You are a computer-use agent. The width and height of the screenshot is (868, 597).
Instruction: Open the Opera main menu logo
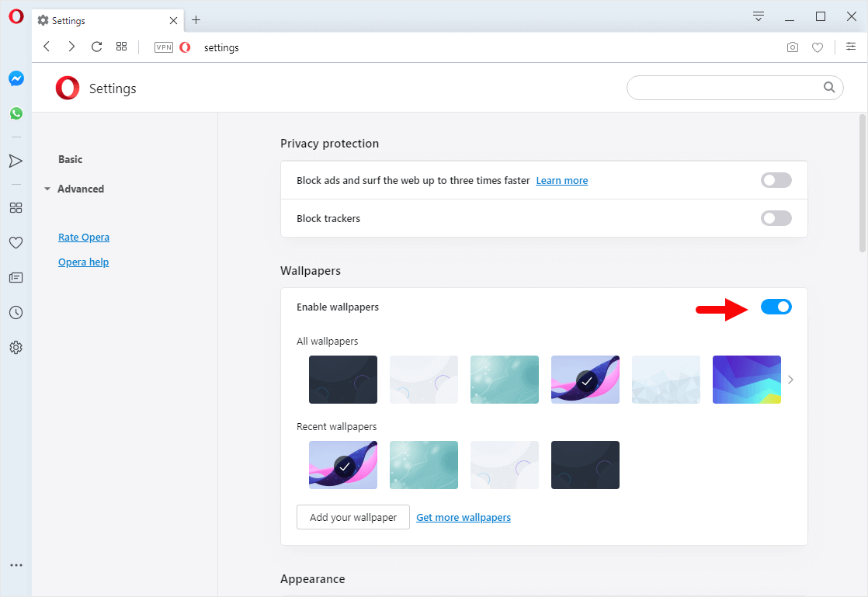tap(16, 16)
